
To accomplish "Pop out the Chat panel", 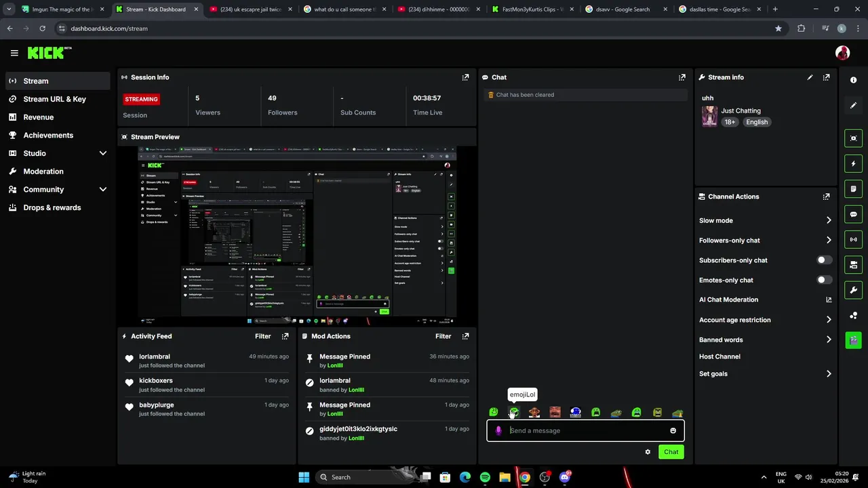I will point(682,77).
